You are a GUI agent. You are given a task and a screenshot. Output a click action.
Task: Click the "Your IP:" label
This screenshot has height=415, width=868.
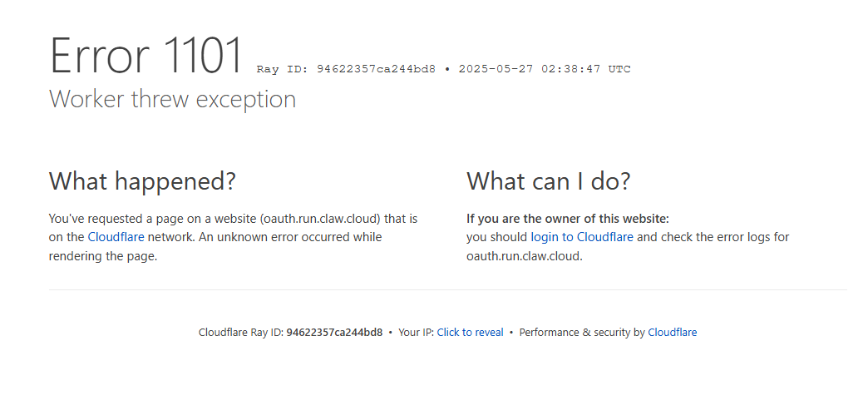(x=417, y=333)
